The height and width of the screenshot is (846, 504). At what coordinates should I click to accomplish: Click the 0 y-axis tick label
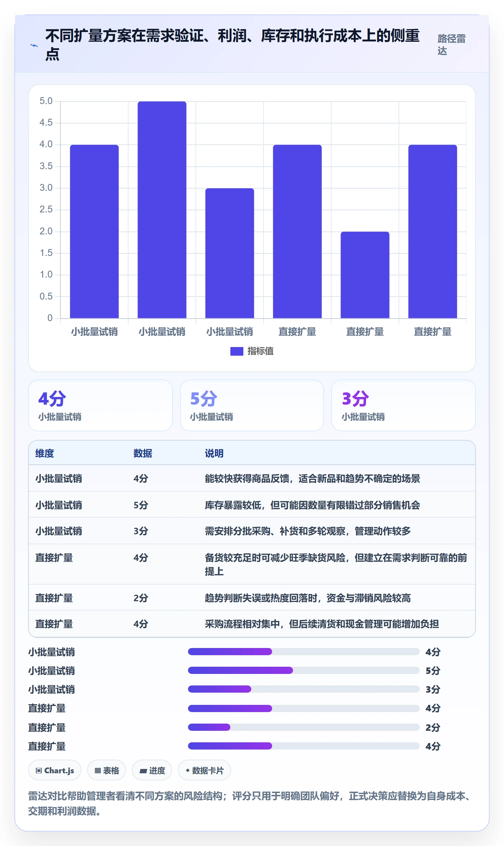pyautogui.click(x=50, y=318)
